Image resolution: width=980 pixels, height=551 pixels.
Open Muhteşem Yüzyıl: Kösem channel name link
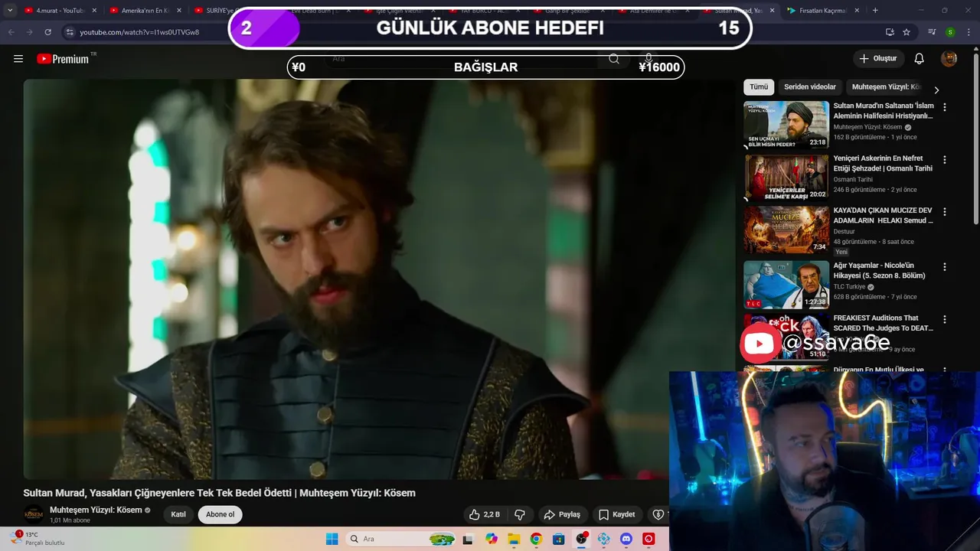(x=96, y=510)
